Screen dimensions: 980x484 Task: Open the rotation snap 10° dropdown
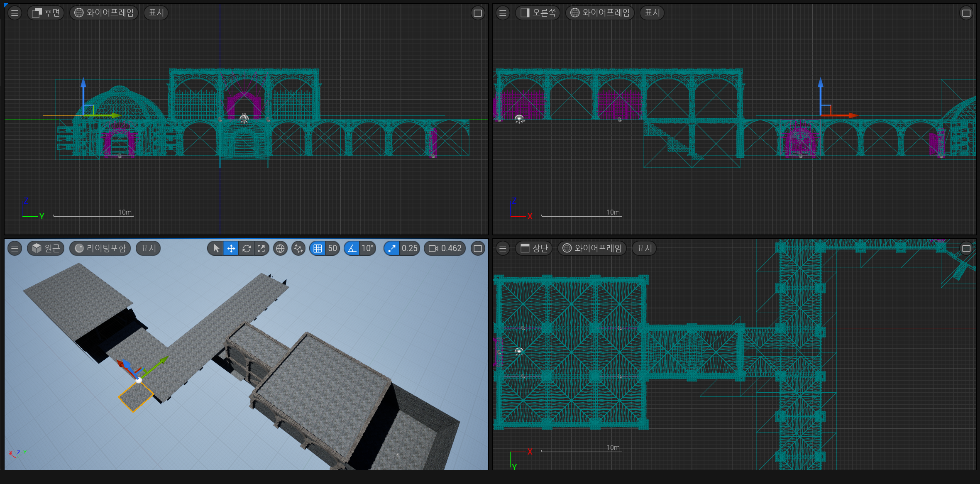tap(367, 248)
